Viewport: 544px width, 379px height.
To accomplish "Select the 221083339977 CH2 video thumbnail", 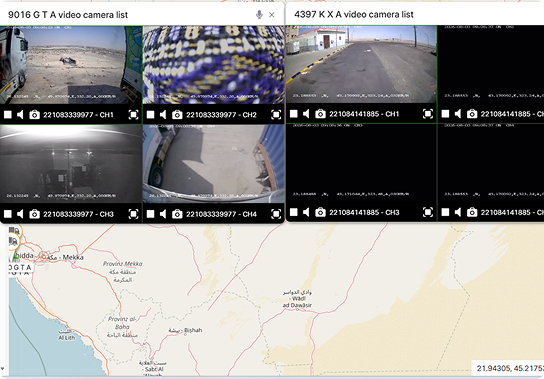I will [x=214, y=65].
